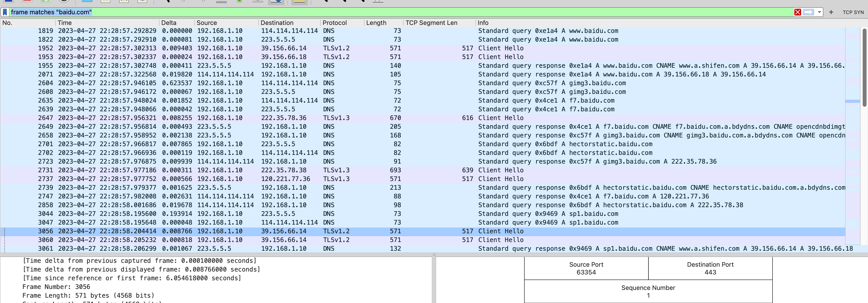The width and height of the screenshot is (868, 303).
Task: Open the display filter history dropdown arrow
Action: point(820,12)
